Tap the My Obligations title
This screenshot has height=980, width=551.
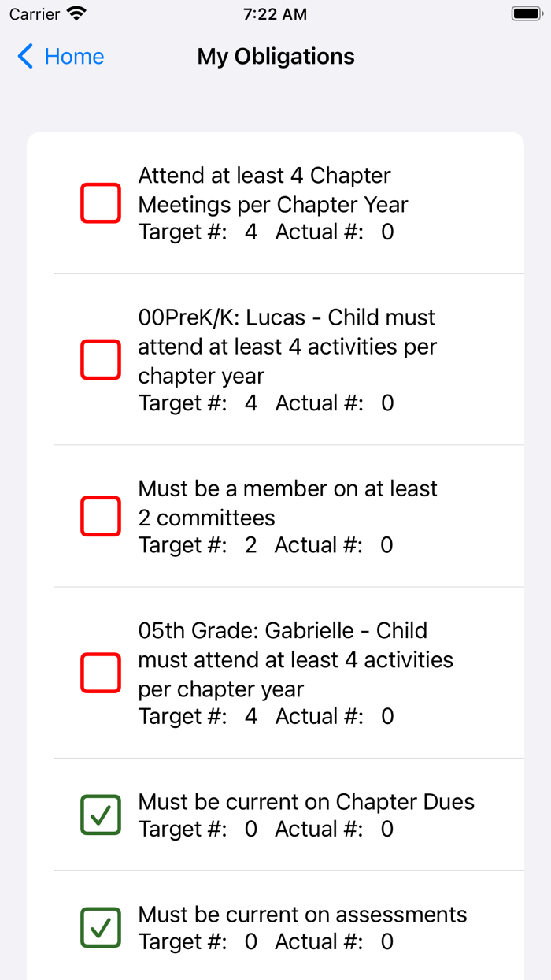[x=275, y=57]
